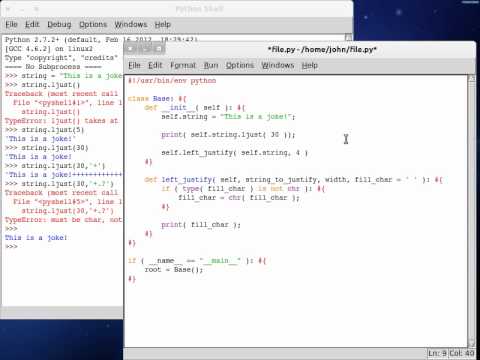Place cursor on '#!/usr/bin/env python' line
This screenshot has height=360, width=480.
pos(172,81)
